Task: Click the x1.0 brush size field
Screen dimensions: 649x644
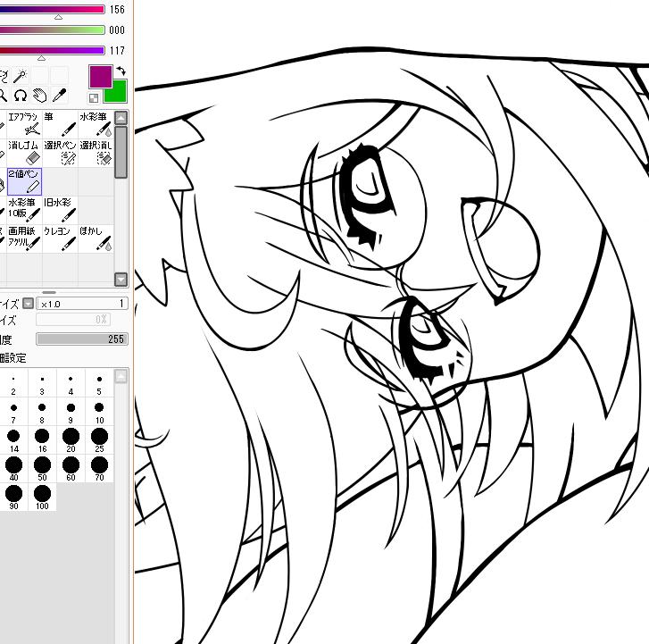Action: pyautogui.click(x=82, y=304)
